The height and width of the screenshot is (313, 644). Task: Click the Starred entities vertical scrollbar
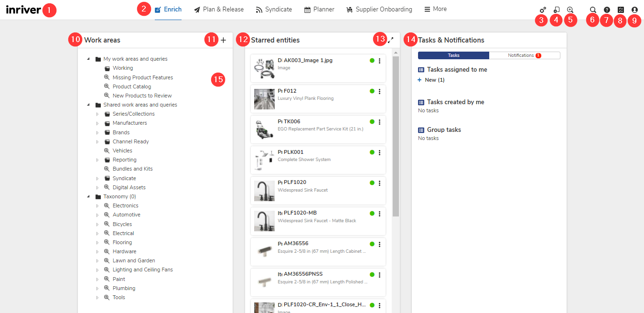(396, 136)
